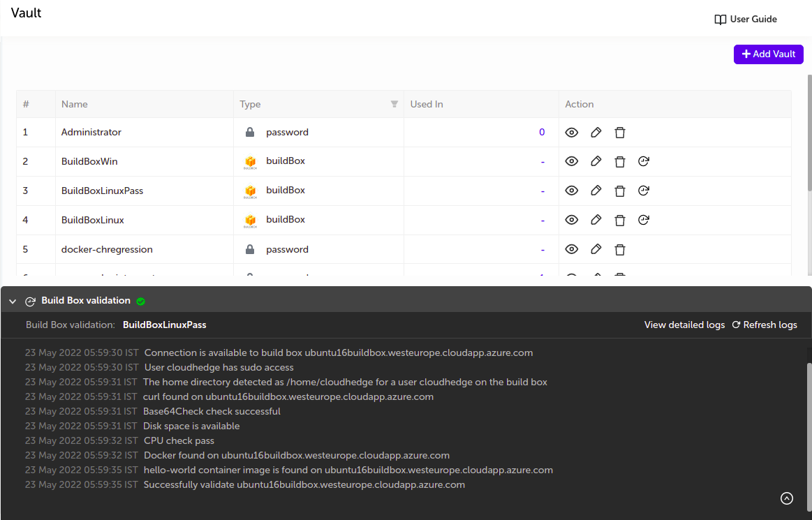Click Refresh logs
812x520 pixels.
pos(764,325)
